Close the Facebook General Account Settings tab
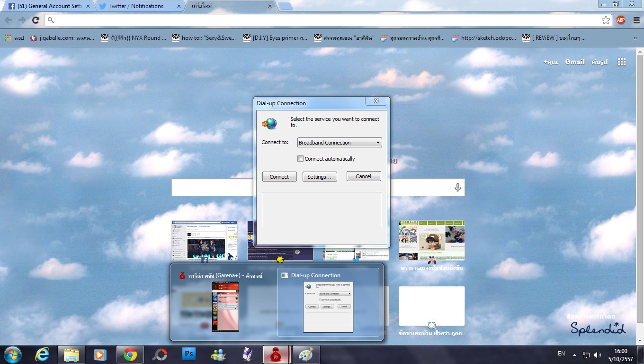This screenshot has width=644, height=364. pyautogui.click(x=88, y=6)
